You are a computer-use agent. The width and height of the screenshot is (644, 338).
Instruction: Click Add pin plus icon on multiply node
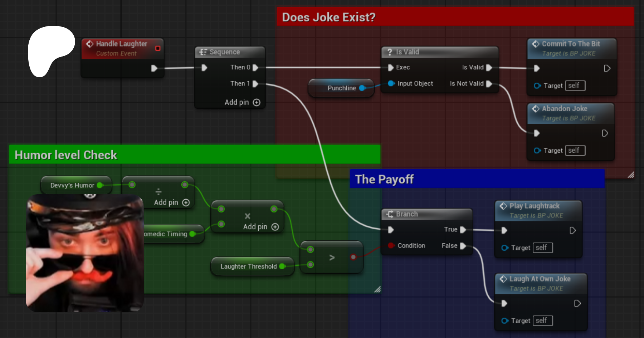[275, 227]
